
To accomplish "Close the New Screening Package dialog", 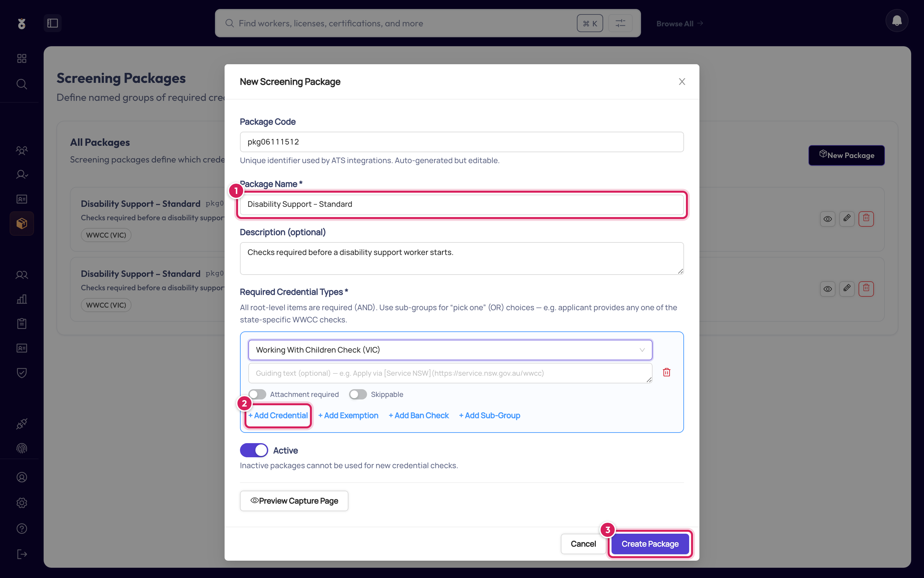I will click(682, 82).
